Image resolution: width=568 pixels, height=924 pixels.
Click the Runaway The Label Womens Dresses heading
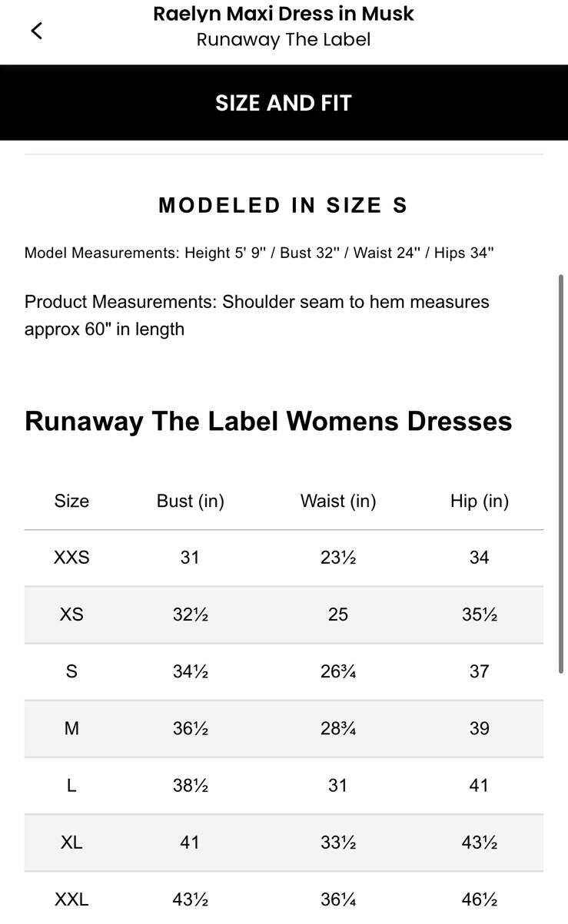268,421
